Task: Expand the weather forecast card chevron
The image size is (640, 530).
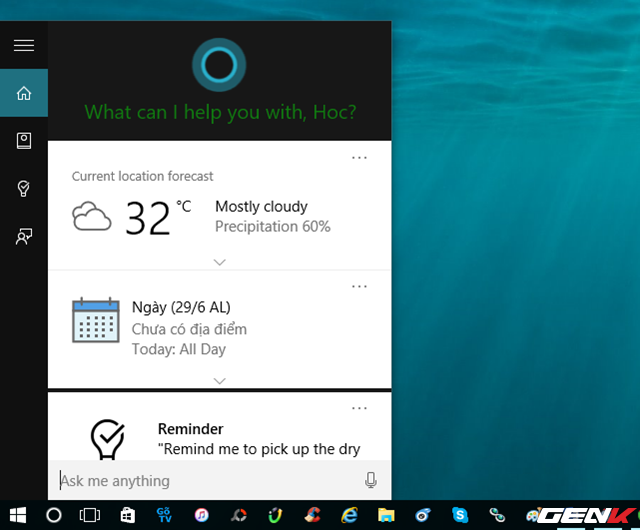Action: click(220, 262)
